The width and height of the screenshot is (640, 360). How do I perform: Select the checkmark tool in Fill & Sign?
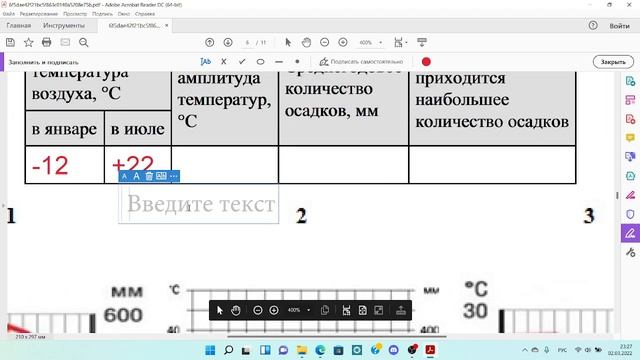pos(242,62)
